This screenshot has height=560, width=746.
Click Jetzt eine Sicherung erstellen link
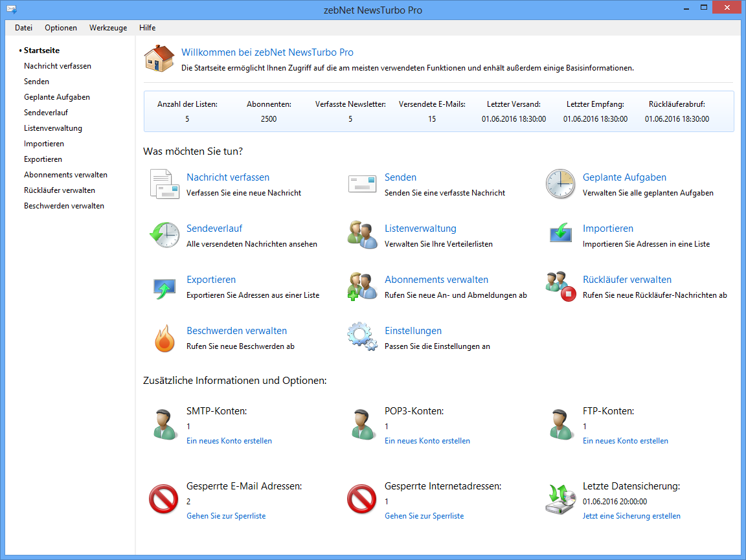click(631, 516)
